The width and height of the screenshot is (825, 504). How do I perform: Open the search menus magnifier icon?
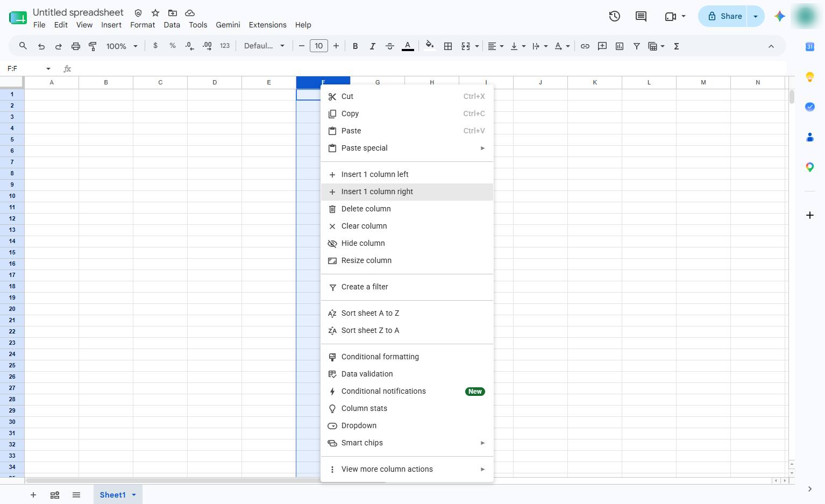tap(23, 46)
